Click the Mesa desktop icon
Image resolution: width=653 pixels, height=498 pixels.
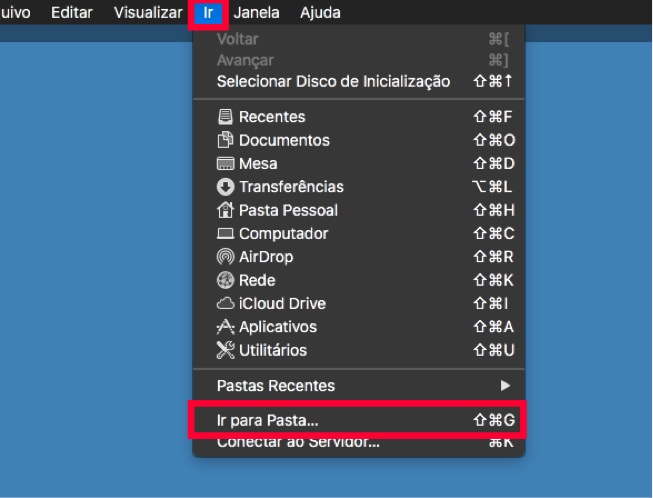click(225, 164)
